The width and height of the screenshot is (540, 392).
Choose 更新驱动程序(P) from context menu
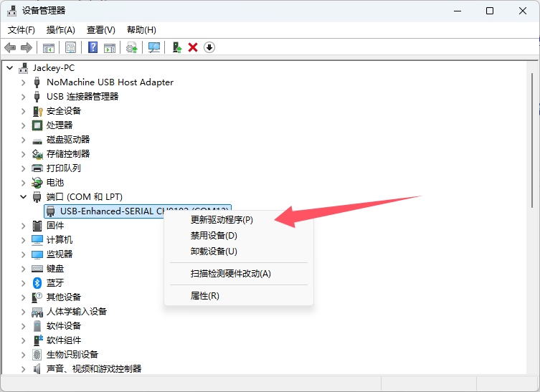(x=222, y=219)
